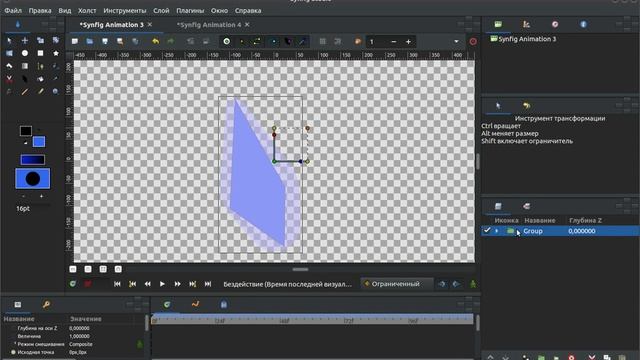640x360 pixels.
Task: Open the Ограниченный interpolation dropdown
Action: [396, 284]
